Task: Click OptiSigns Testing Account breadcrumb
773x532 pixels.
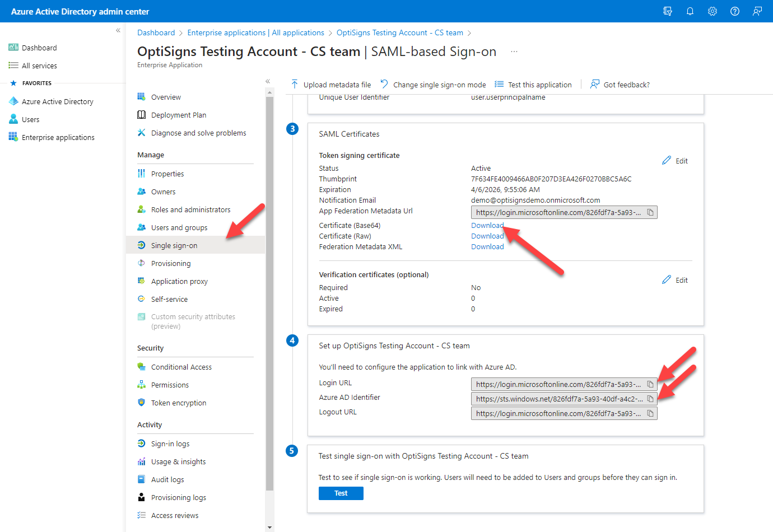Action: pos(400,32)
